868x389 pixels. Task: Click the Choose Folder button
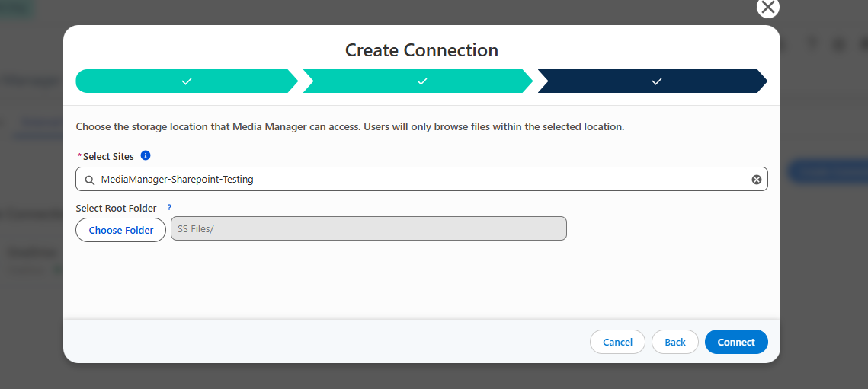point(120,230)
